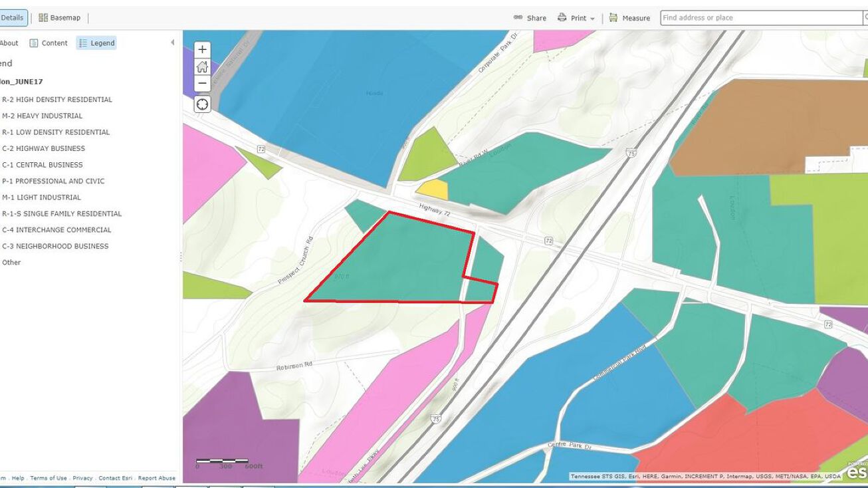Zoom out on the map
Image resolution: width=868 pixels, height=488 pixels.
point(202,83)
